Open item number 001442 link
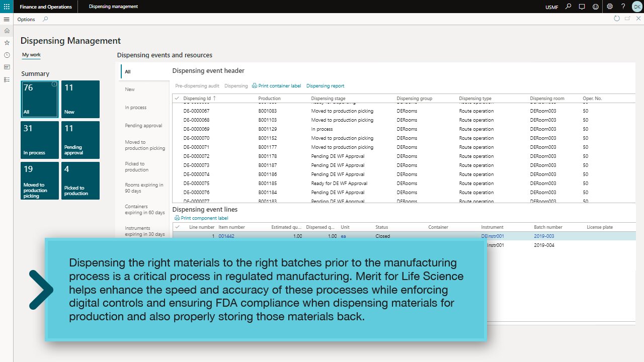The width and height of the screenshot is (644, 362). coord(226,236)
